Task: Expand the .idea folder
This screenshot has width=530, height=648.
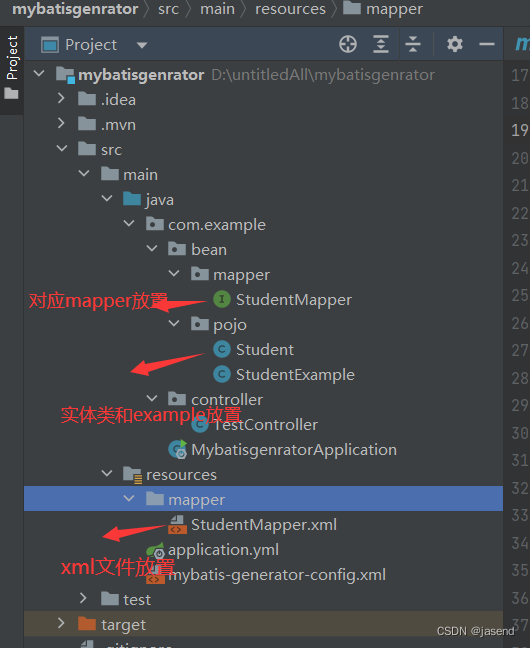Action: (61, 98)
